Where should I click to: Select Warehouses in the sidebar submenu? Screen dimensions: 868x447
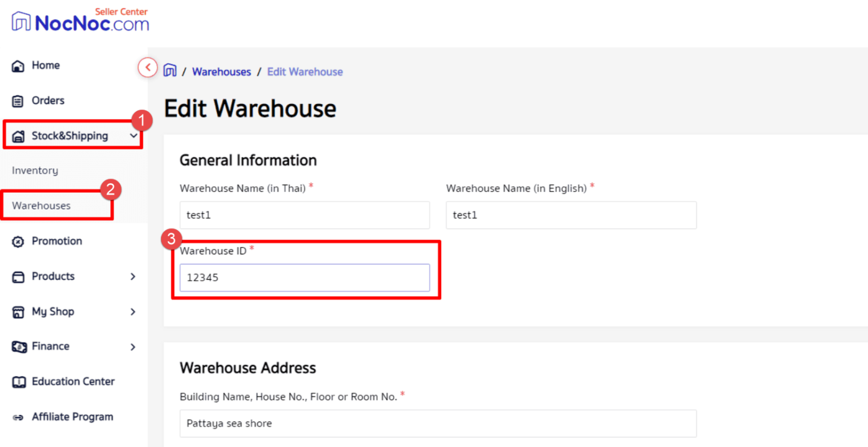pos(41,206)
